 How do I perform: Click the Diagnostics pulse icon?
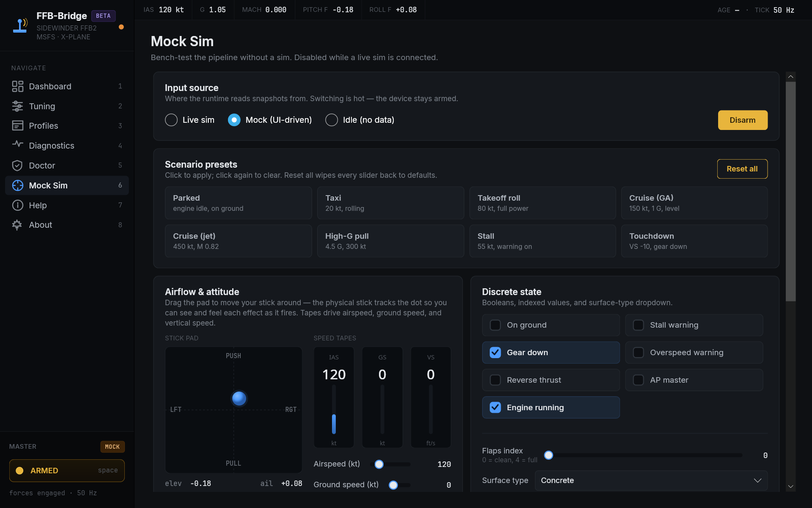[x=17, y=144]
